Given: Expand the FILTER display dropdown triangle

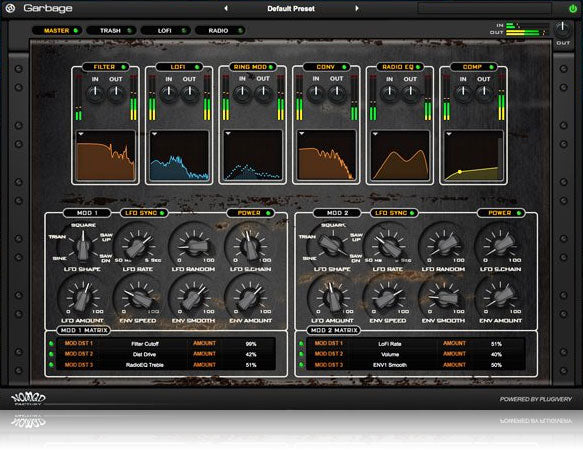Looking at the screenshot, I should (x=81, y=134).
